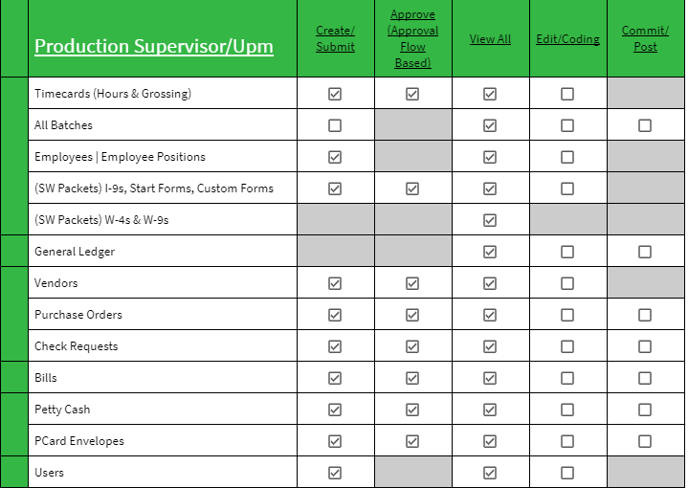688x488 pixels.
Task: Enable Edit/Coding for PCard Envelopes
Action: 567,441
